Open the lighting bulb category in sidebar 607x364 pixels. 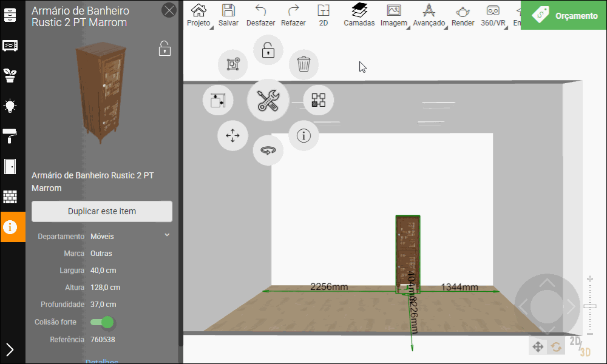click(x=10, y=106)
